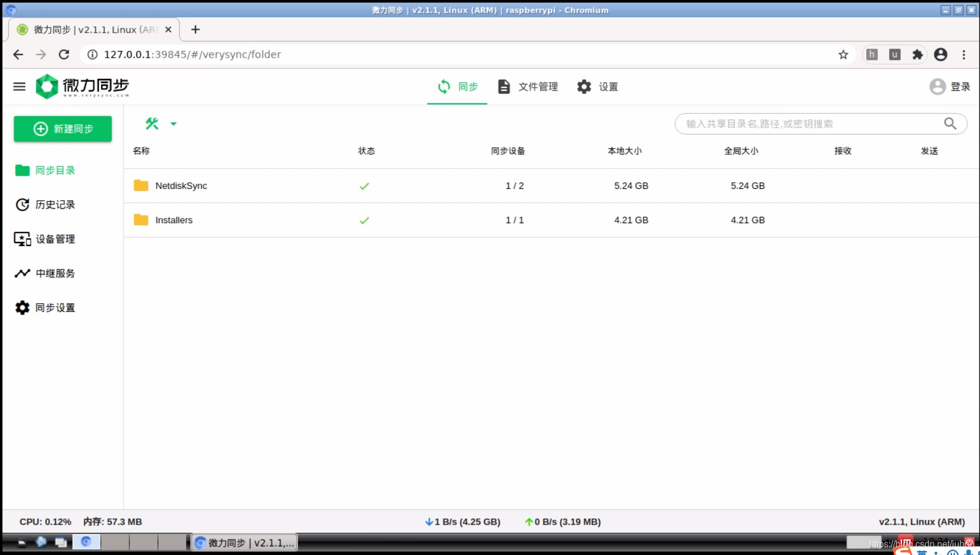Click the 接收 column header

[843, 151]
